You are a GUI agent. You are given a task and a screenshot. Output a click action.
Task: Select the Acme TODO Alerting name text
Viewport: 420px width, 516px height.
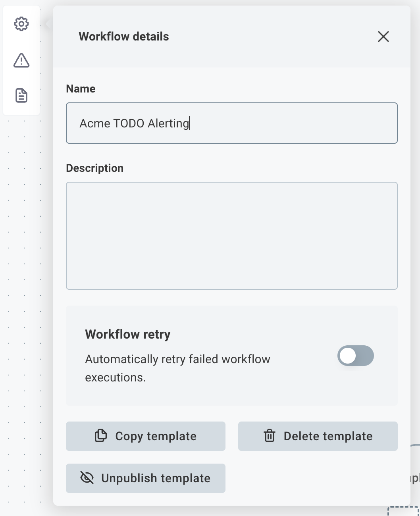(134, 123)
